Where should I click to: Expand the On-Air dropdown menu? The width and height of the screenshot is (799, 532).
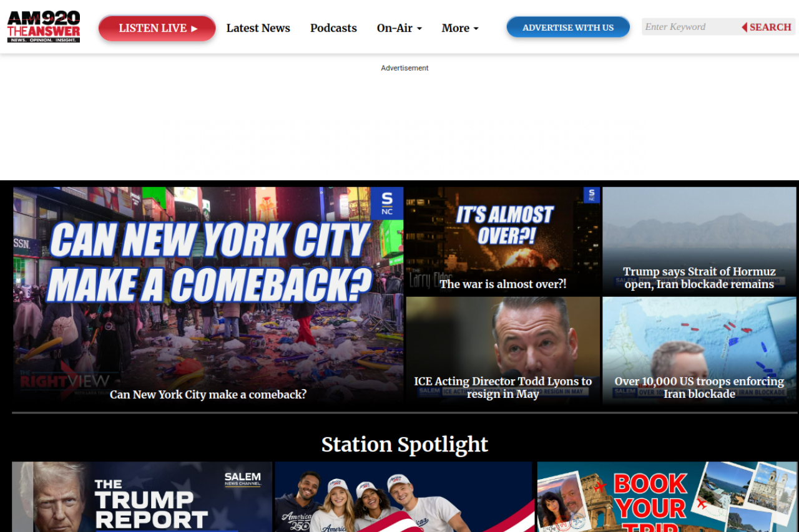(x=399, y=28)
